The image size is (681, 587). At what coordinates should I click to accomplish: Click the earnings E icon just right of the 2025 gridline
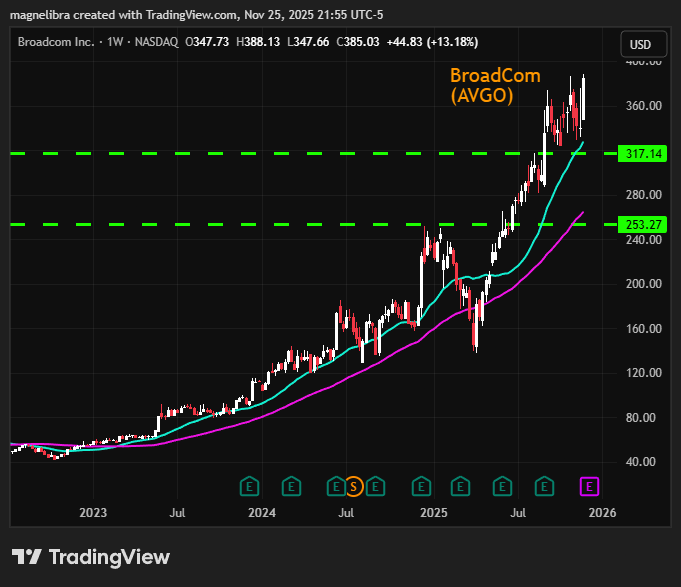[460, 486]
